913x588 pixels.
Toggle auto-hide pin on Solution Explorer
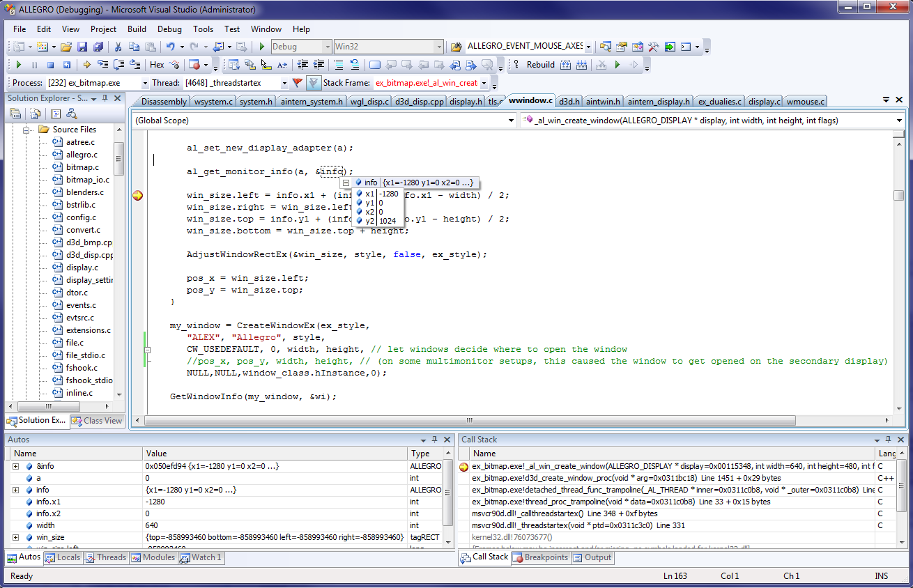coord(106,99)
